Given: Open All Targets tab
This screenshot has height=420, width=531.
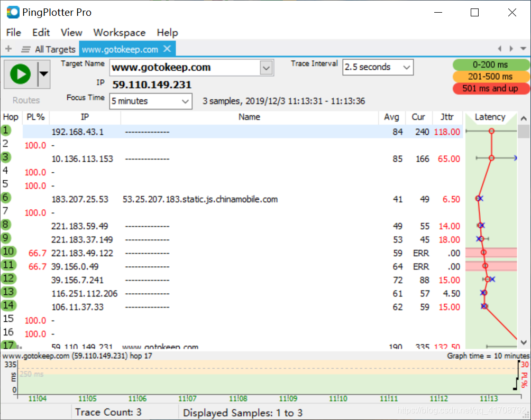Looking at the screenshot, I should (x=55, y=49).
